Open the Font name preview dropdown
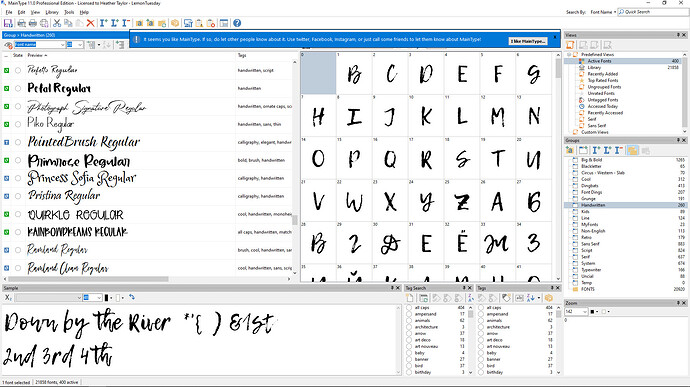The width and height of the screenshot is (690, 387). tap(62, 44)
